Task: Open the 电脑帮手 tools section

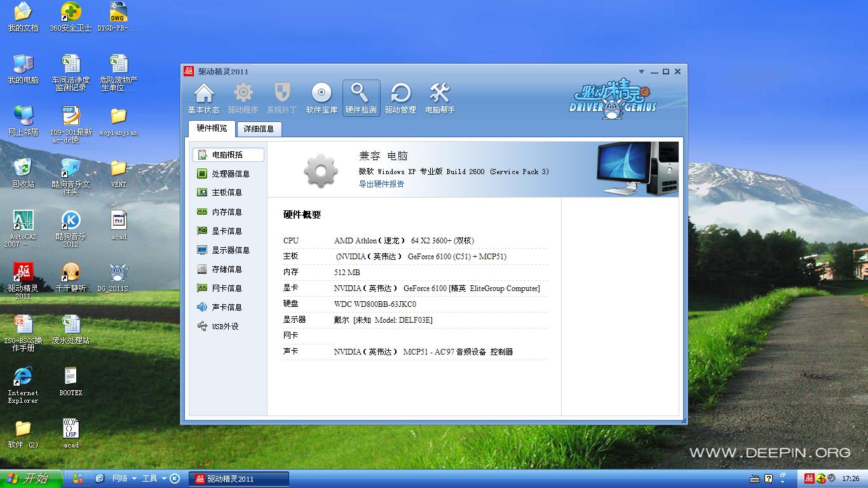Action: tap(440, 98)
